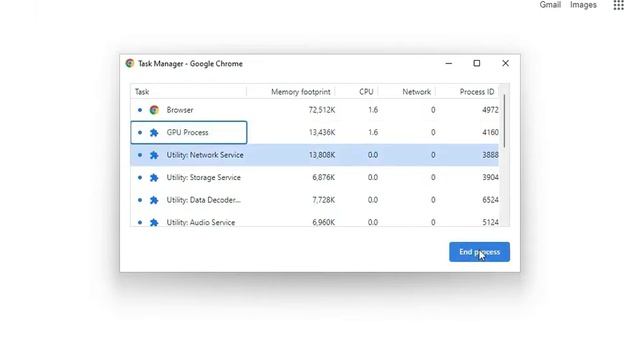Image resolution: width=640 pixels, height=360 pixels.
Task: Select the GPU Process row
Action: (314, 132)
